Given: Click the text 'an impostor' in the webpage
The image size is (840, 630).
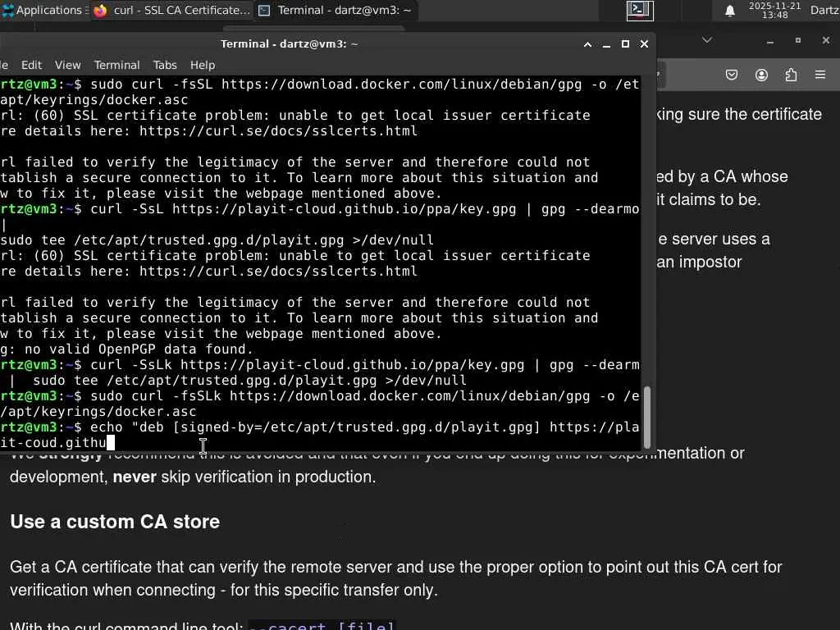Looking at the screenshot, I should 699,262.
